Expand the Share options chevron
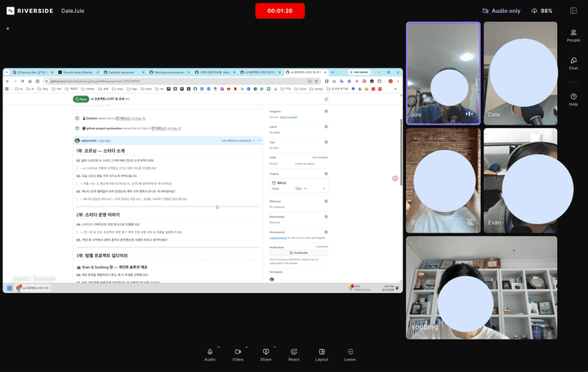 274,348
